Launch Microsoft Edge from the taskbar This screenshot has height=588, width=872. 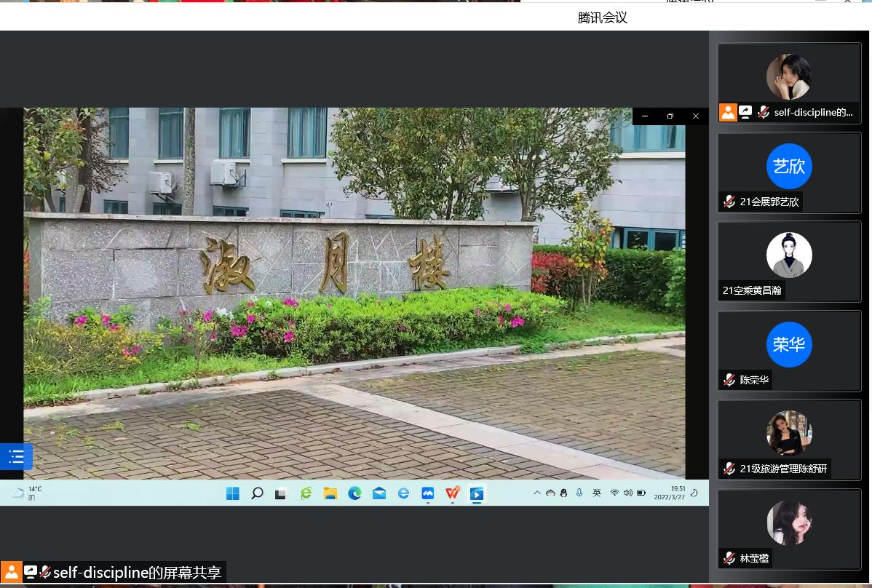point(354,493)
